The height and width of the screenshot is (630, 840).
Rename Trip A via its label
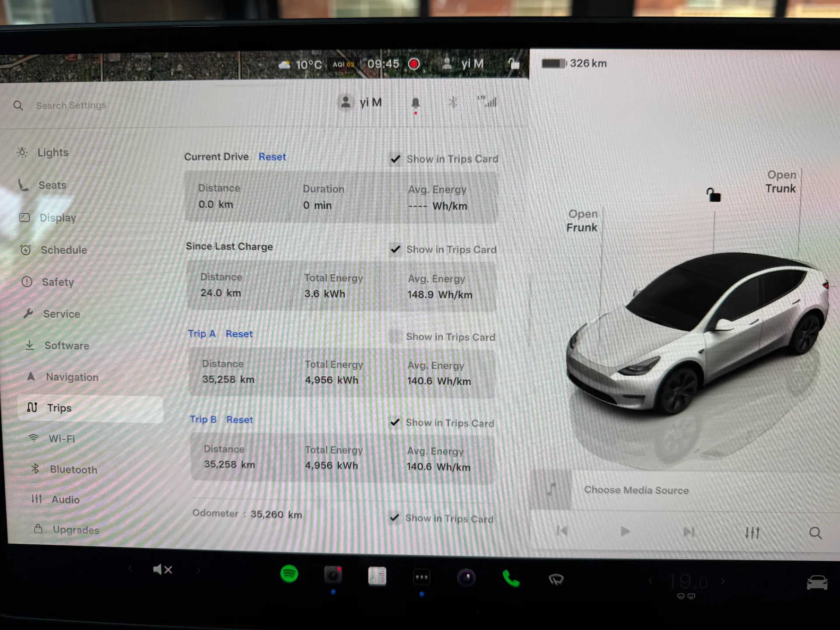click(x=202, y=333)
